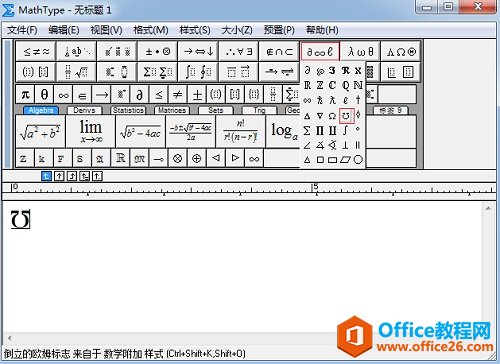Insert the pi symbol from small bar
Image resolution: width=500 pixels, height=364 pixels.
[x=25, y=95]
